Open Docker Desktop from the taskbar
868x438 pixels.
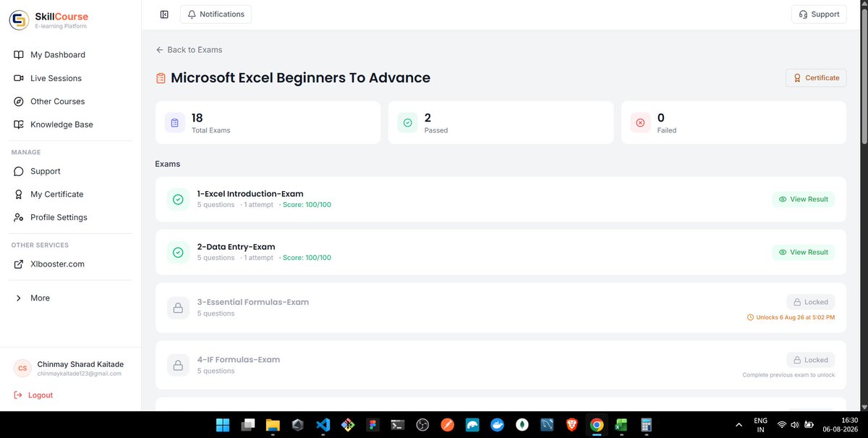497,425
